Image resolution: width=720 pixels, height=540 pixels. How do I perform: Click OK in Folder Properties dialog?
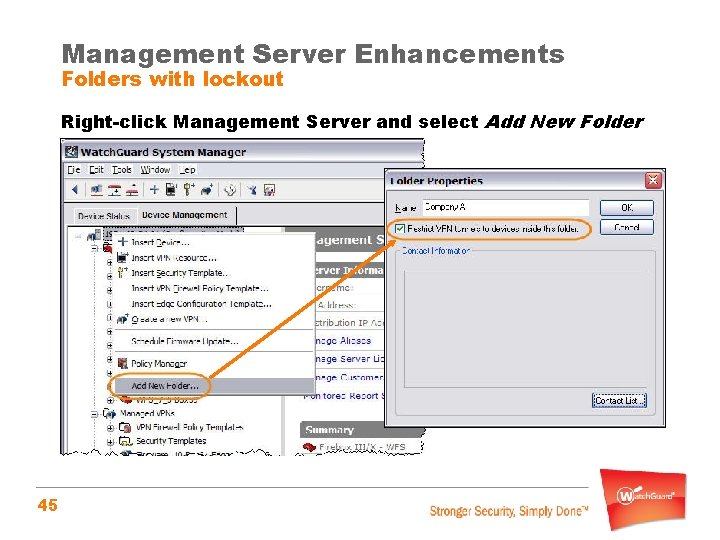point(627,208)
